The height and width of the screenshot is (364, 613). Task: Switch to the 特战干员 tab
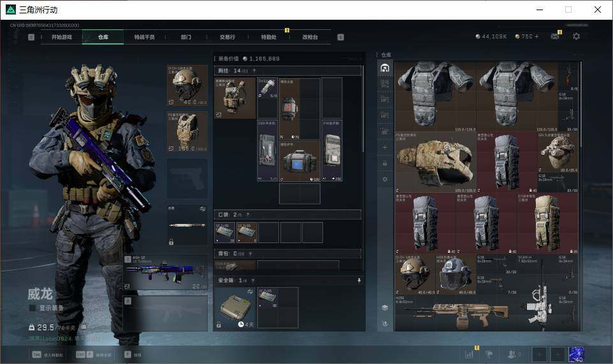(145, 37)
